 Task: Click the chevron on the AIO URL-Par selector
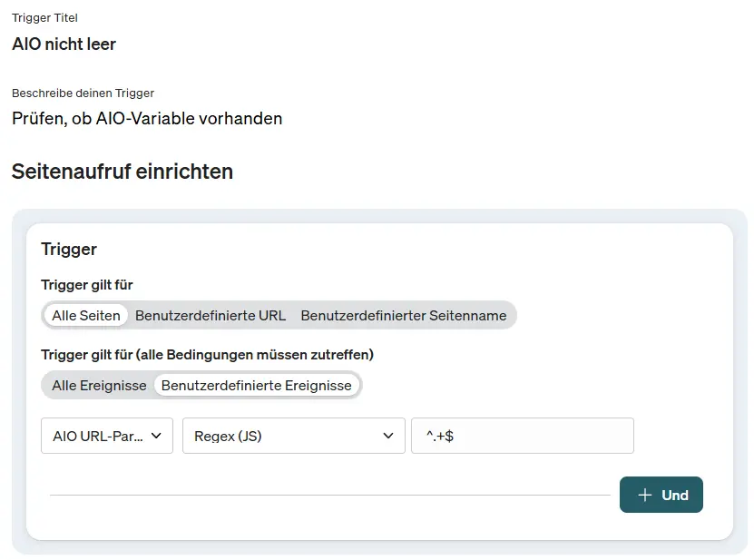158,436
